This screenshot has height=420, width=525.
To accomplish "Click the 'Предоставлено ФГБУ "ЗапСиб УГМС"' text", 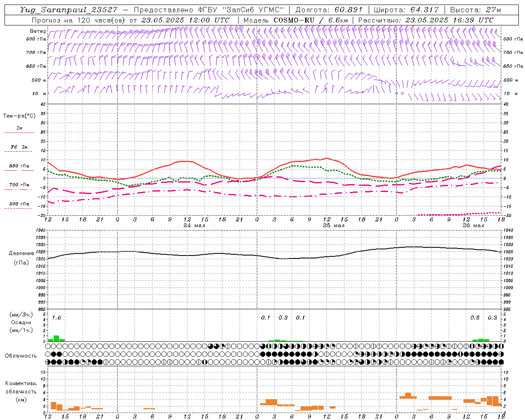I will click(208, 10).
